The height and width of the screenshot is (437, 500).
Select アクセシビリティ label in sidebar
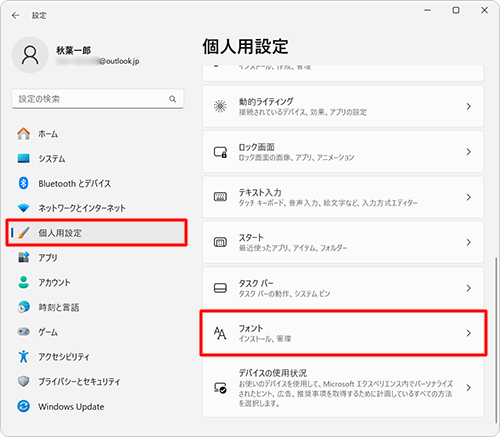(x=64, y=357)
